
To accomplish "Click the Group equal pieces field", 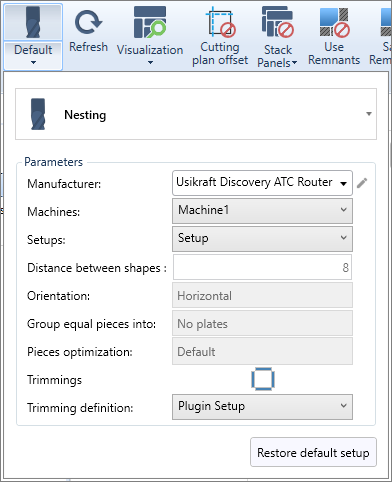I will point(262,323).
